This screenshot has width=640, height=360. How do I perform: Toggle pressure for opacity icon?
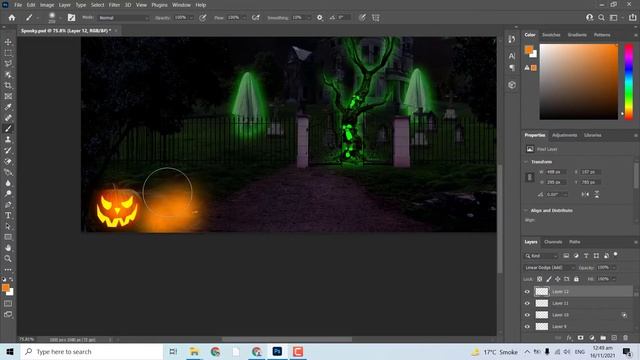point(202,18)
